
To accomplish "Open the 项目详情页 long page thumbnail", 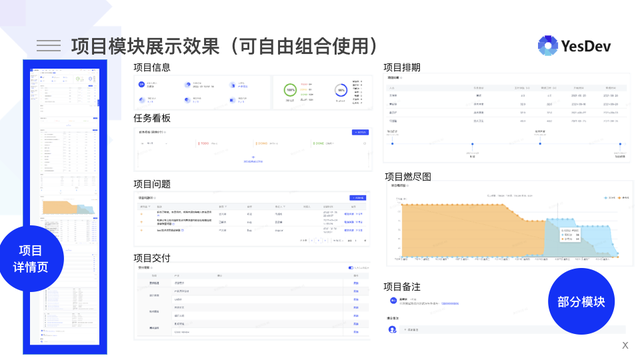I will pos(65,207).
